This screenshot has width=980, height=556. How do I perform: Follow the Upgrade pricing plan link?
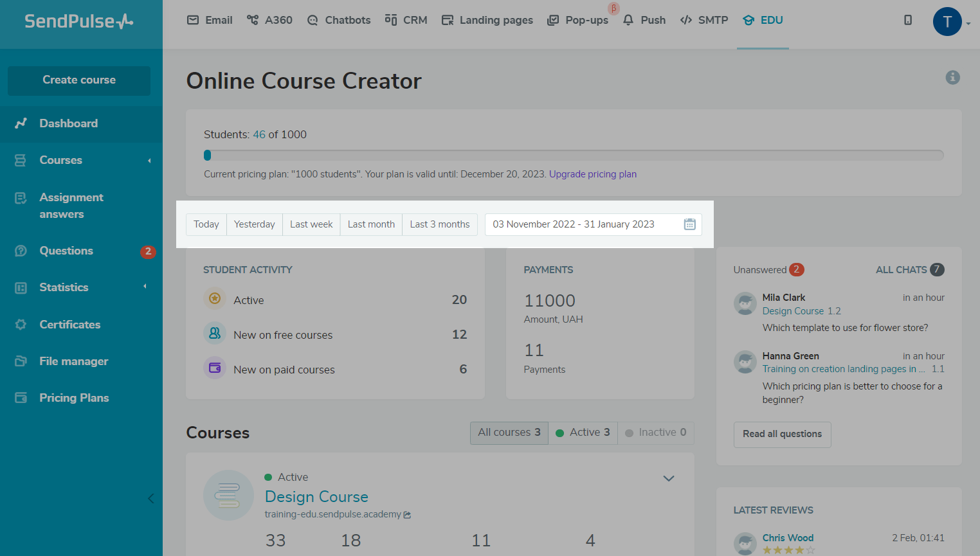592,174
